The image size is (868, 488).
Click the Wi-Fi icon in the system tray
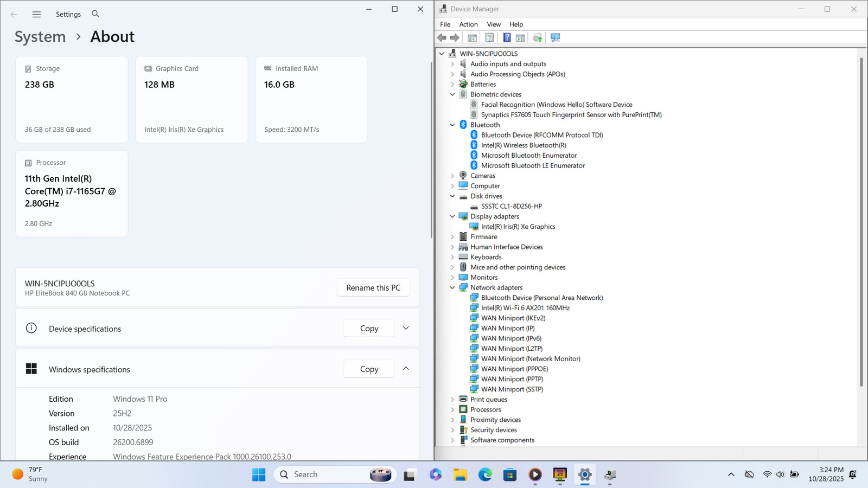click(x=767, y=474)
